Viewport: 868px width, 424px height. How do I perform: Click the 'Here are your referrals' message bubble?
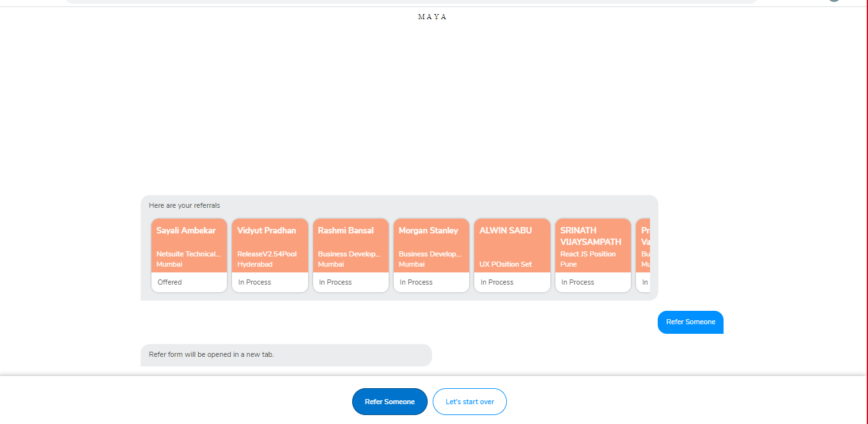(185, 205)
